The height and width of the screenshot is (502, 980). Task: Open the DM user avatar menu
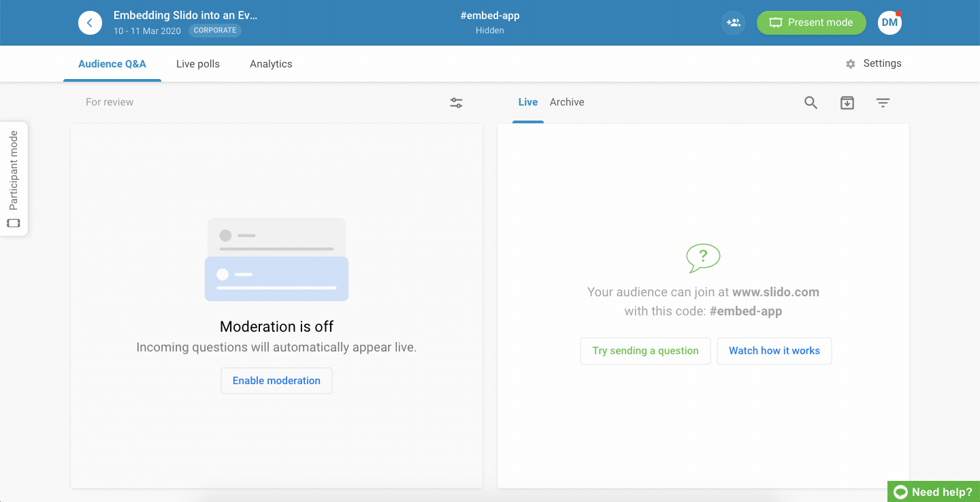[889, 22]
